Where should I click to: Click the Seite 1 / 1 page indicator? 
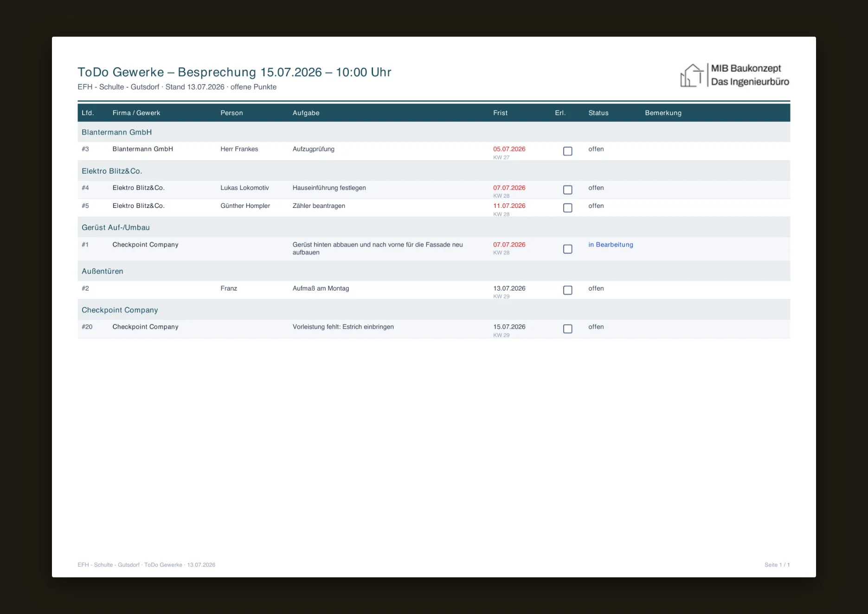pyautogui.click(x=777, y=565)
